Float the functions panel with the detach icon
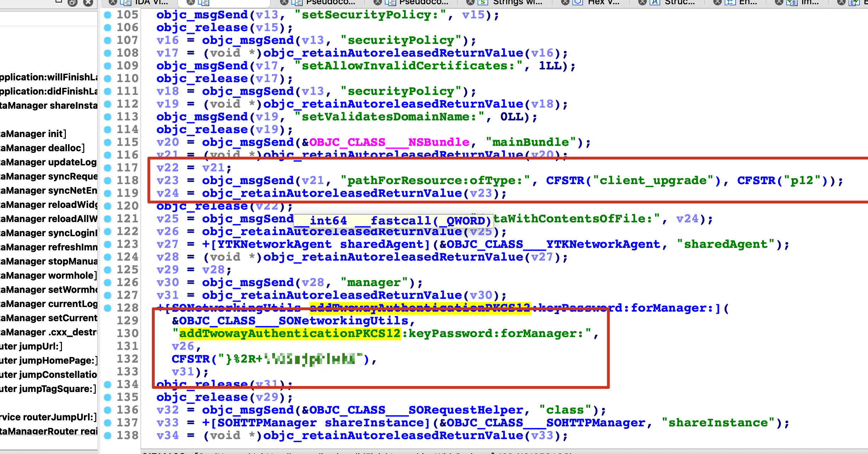The width and height of the screenshot is (868, 454). click(73, 3)
